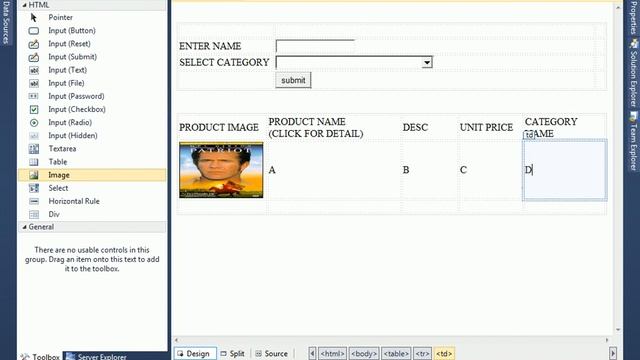Viewport: 640px width, 360px height.
Task: Switch to Source view tab
Action: 271,353
